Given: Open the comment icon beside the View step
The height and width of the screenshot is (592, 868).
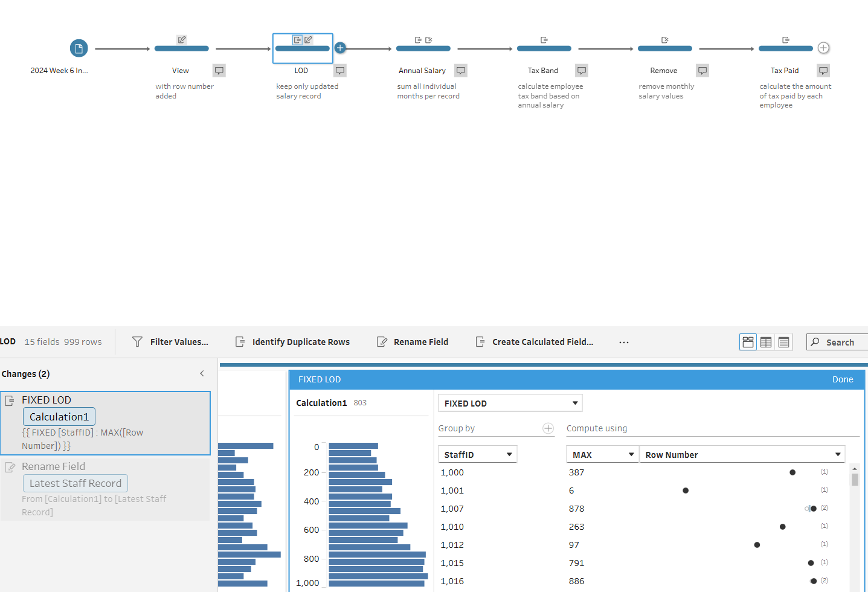Looking at the screenshot, I should 219,71.
